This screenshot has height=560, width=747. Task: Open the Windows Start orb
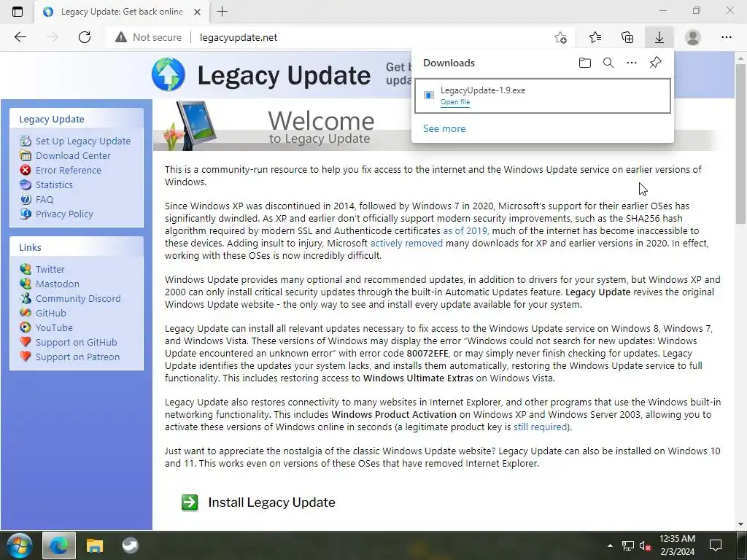[20, 545]
